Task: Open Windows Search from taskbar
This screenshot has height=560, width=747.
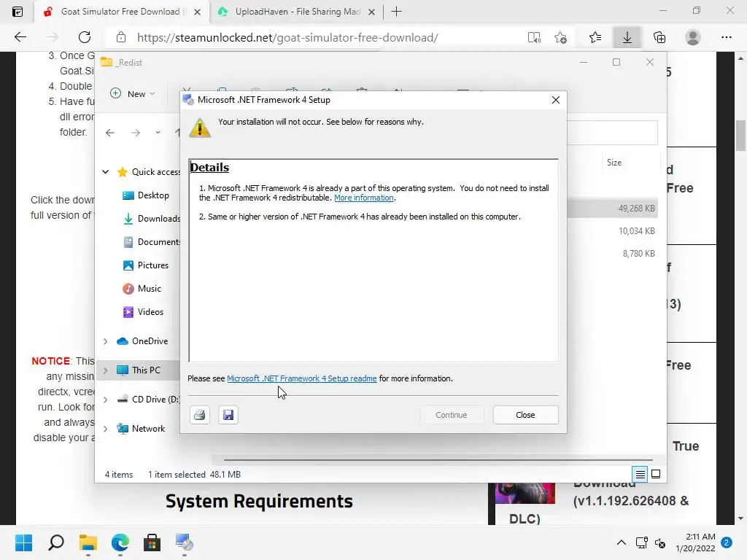Action: point(55,542)
